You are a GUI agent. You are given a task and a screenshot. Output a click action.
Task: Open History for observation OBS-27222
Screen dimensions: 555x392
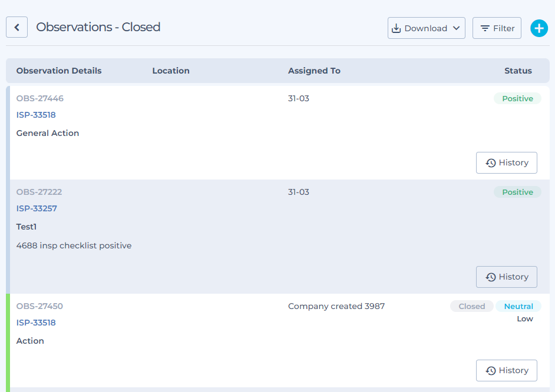tap(506, 277)
